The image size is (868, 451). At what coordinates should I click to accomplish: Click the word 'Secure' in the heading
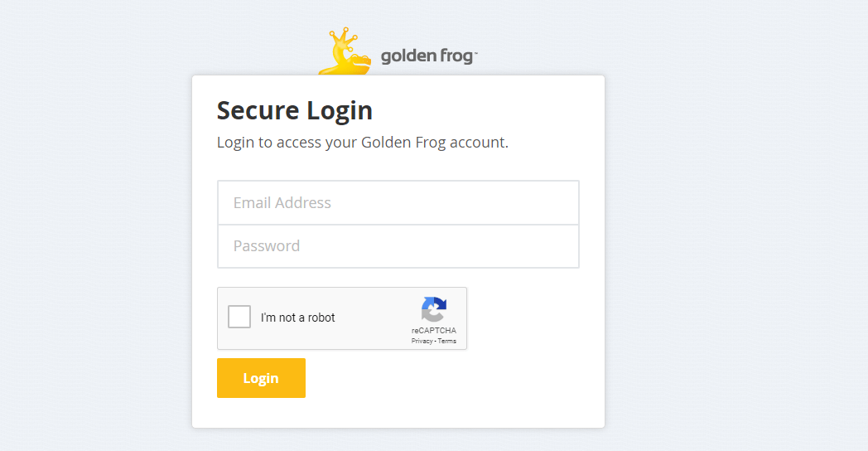257,110
